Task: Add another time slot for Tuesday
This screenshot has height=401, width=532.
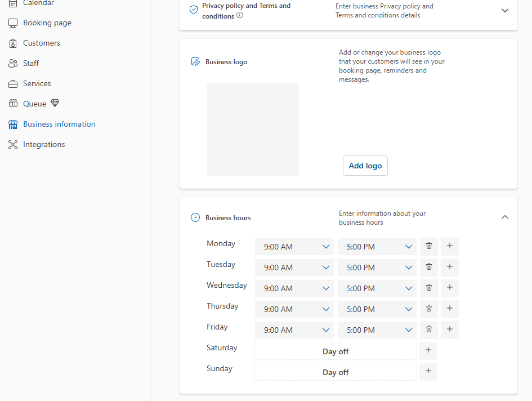Action: point(450,267)
